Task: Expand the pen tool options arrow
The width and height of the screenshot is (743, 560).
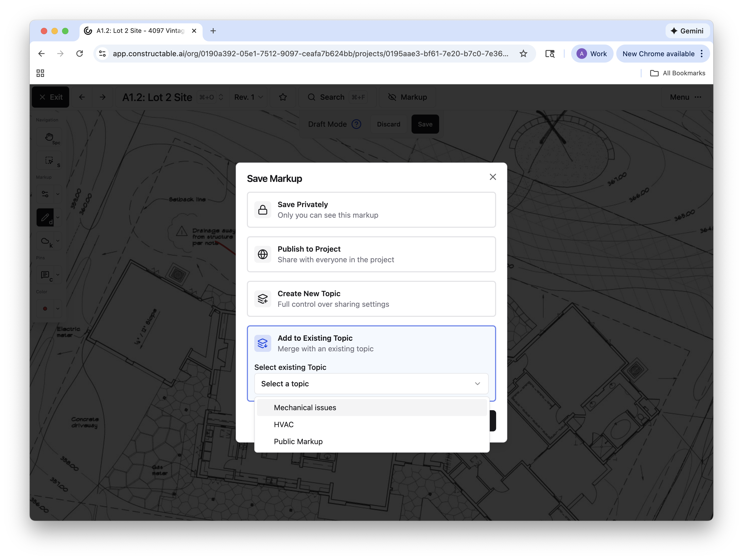Action: (58, 217)
